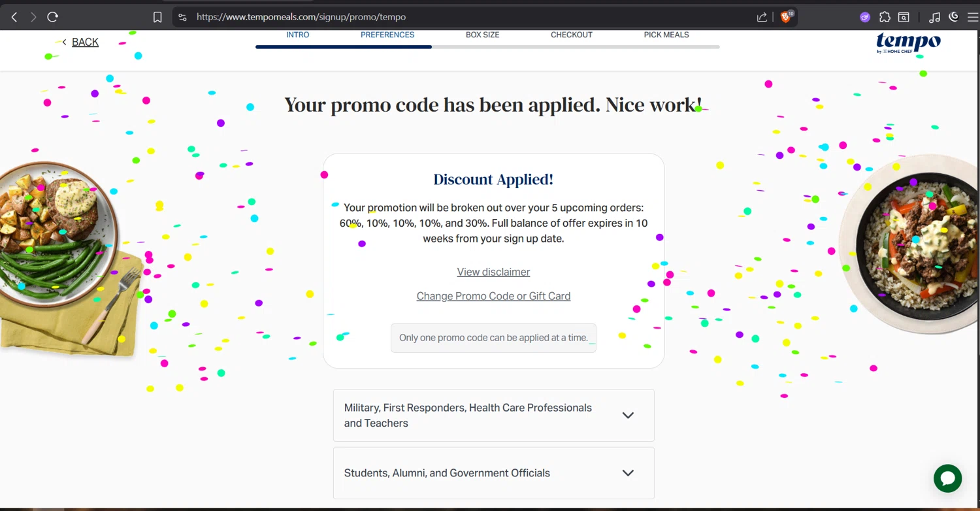Select the INTRO step tab
Screen dimensions: 980x511
[x=298, y=35]
